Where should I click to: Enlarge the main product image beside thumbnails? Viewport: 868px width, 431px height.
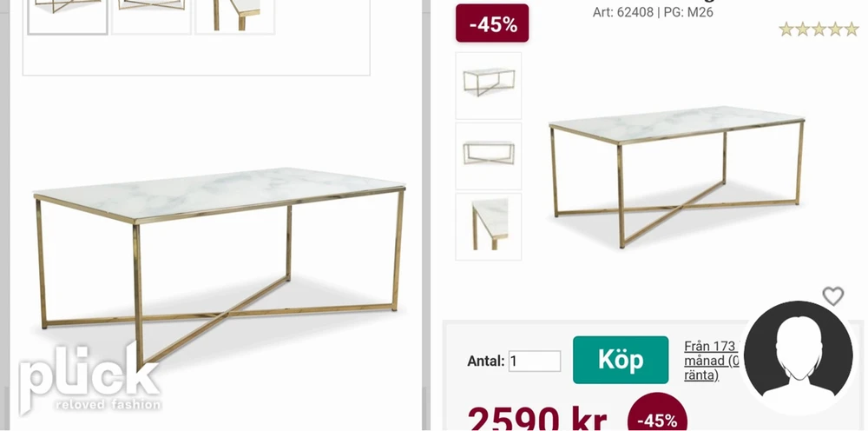(676, 176)
